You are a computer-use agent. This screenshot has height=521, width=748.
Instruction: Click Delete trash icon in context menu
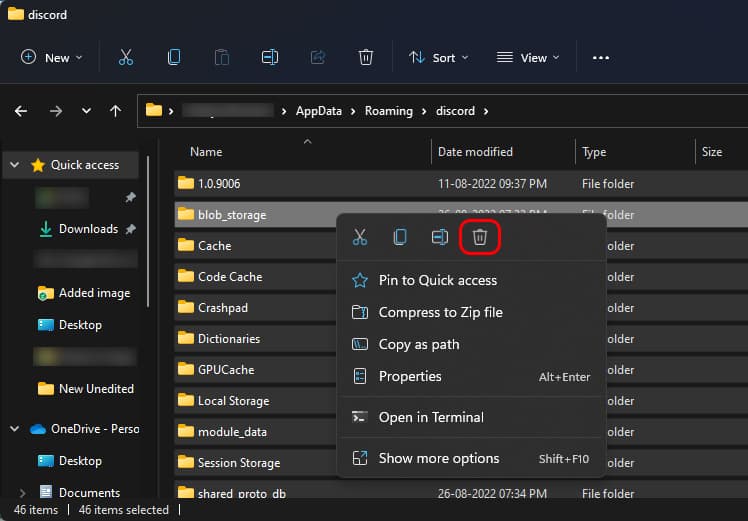(x=480, y=237)
